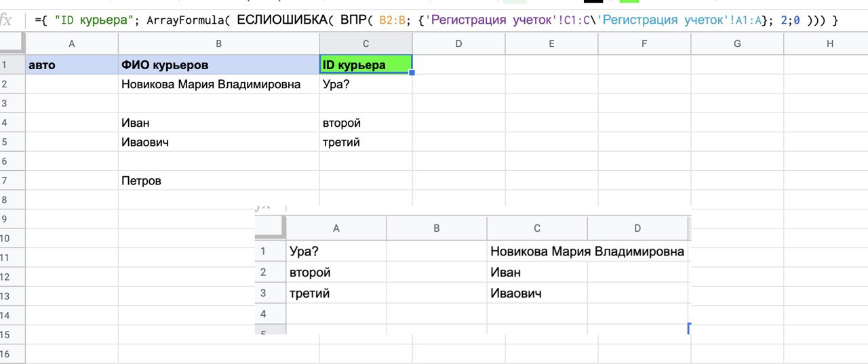Click the fx function icon
This screenshot has height=364, width=868.
coord(7,20)
